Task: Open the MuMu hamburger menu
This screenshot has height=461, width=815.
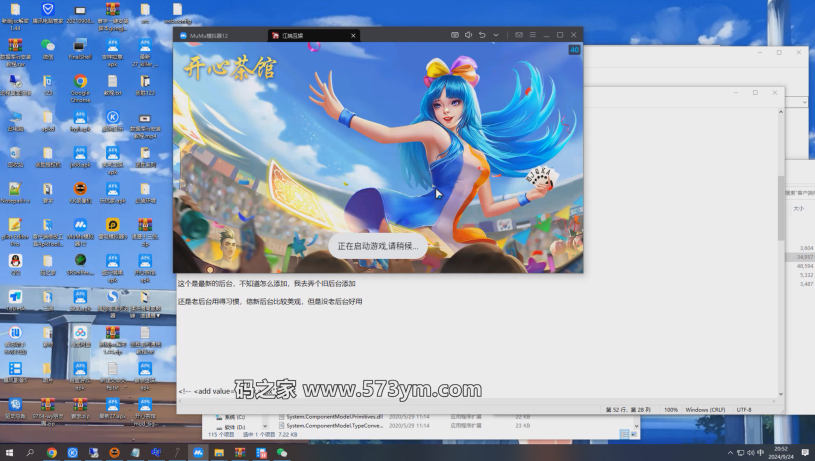Action: (533, 35)
